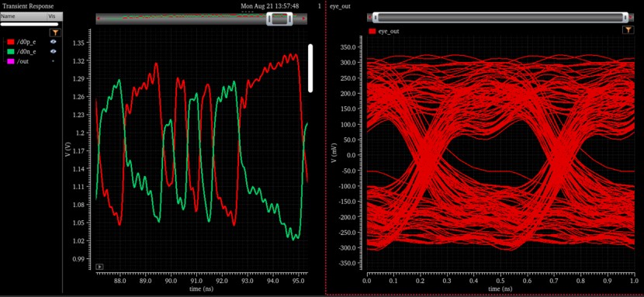Select the /out signal name

point(23,61)
